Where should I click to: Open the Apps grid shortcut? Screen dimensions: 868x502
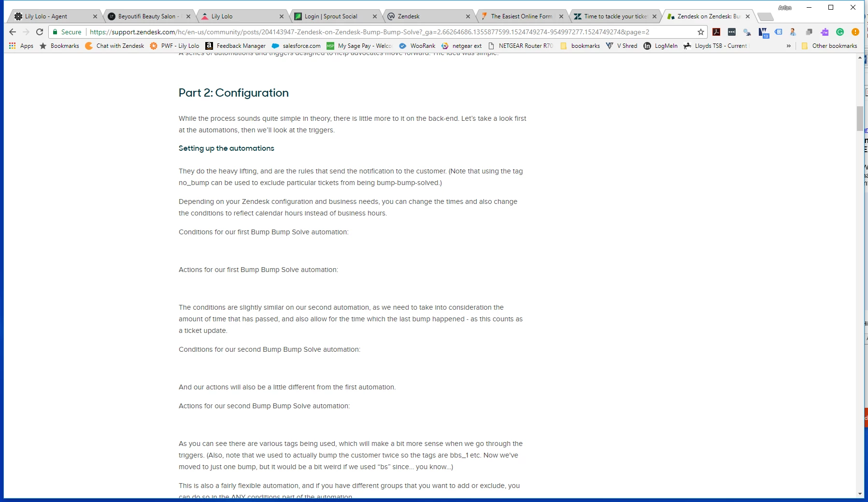(x=21, y=46)
